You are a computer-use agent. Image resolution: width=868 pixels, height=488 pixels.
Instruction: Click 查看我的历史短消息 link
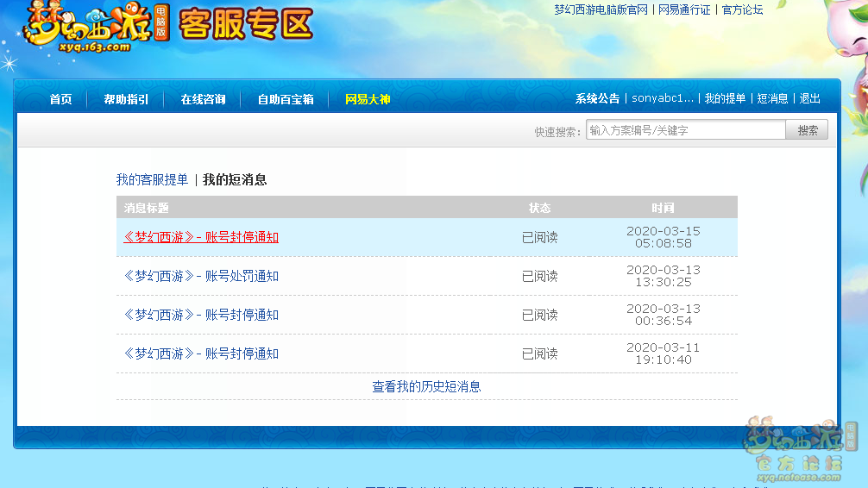point(426,387)
